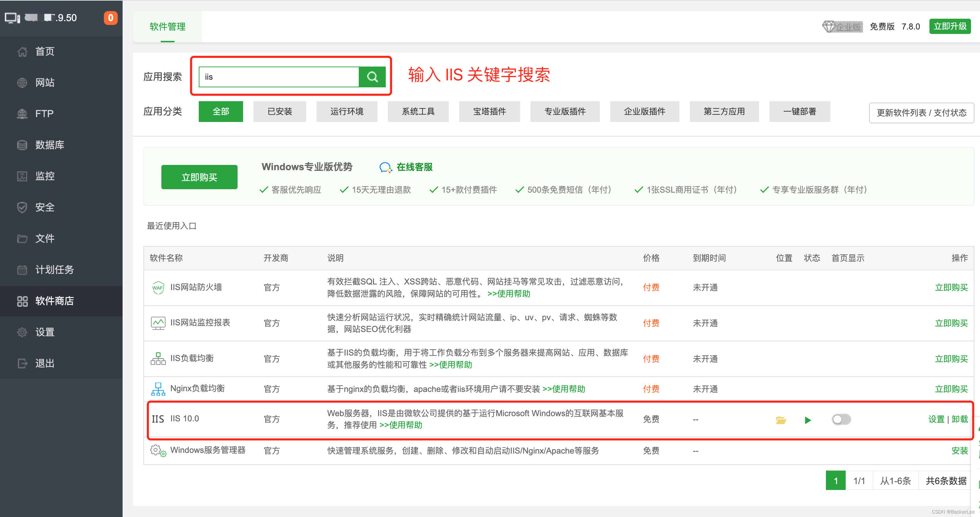The width and height of the screenshot is (980, 517).
Task: Open 使用帮助 link for Nginx负载均衡
Action: coord(563,389)
